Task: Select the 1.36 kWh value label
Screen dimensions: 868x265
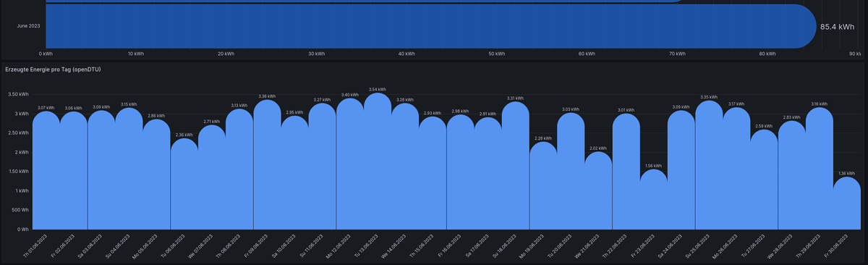Action: pyautogui.click(x=847, y=174)
